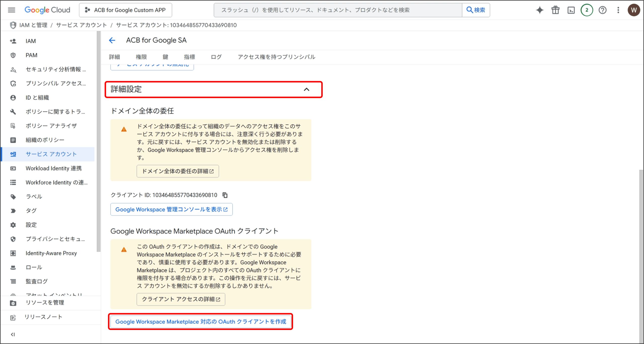Open the main navigation hamburger menu

(x=12, y=10)
